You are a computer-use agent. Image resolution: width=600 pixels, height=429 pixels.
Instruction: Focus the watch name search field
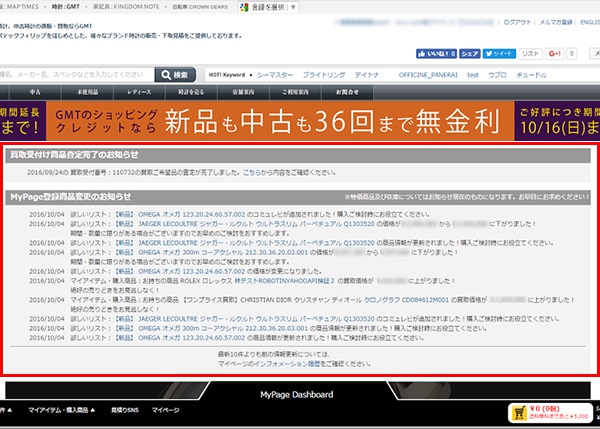pyautogui.click(x=76, y=75)
